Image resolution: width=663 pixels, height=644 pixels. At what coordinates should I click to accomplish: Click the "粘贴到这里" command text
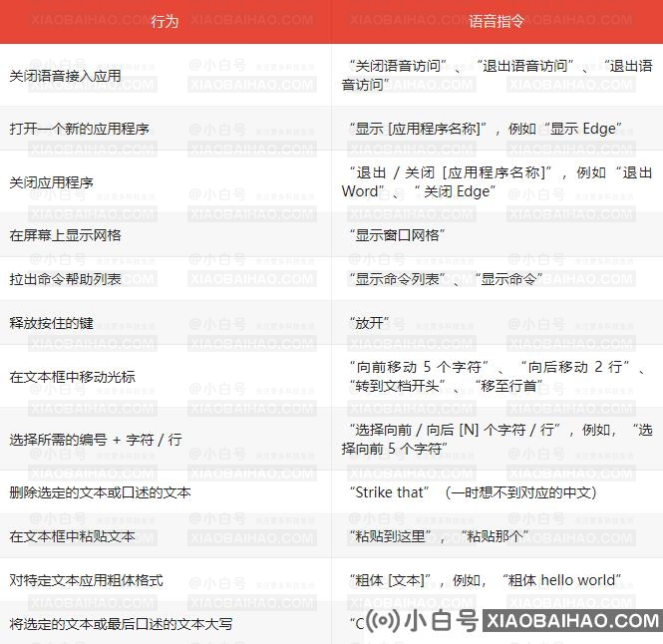[390, 536]
